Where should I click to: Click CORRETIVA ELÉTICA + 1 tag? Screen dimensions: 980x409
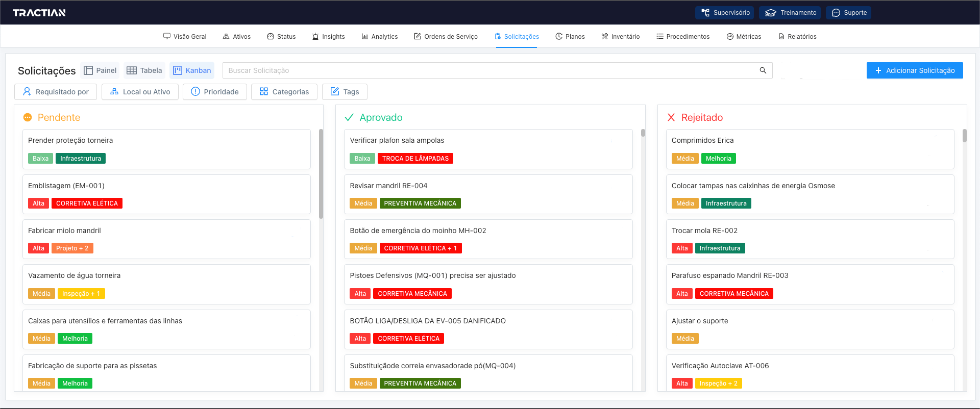click(421, 248)
